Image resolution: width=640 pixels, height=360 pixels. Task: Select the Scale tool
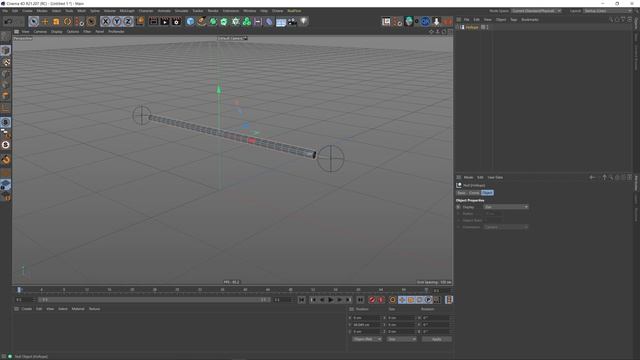pyautogui.click(x=56, y=21)
